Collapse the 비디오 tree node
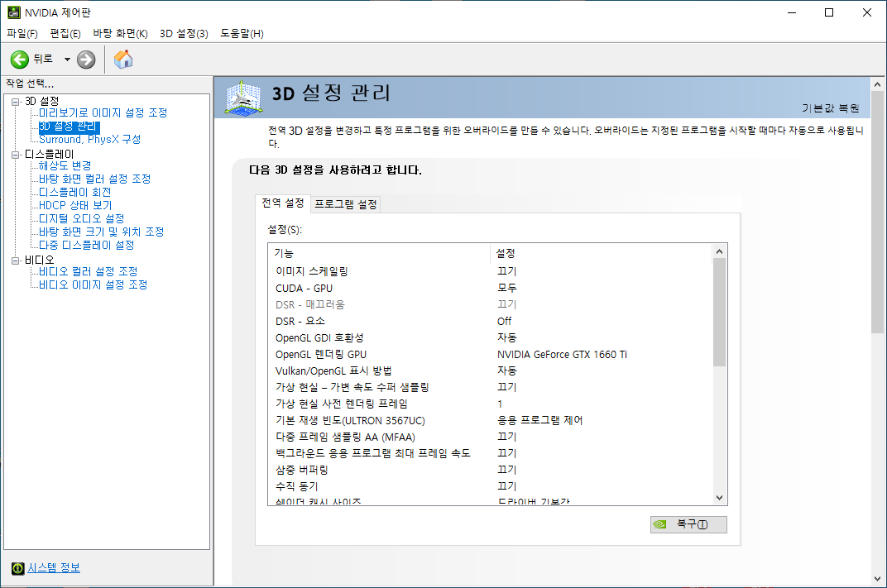887x588 pixels. 15,261
